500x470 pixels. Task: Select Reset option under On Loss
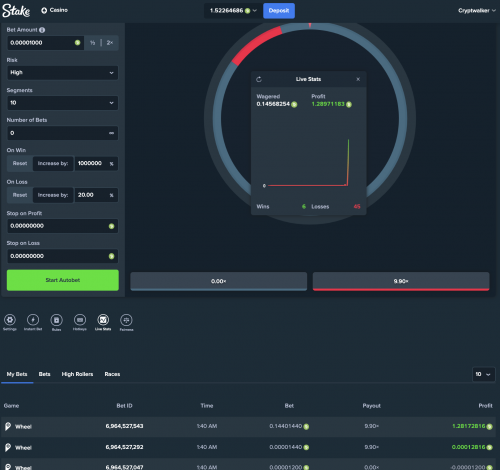click(x=20, y=195)
